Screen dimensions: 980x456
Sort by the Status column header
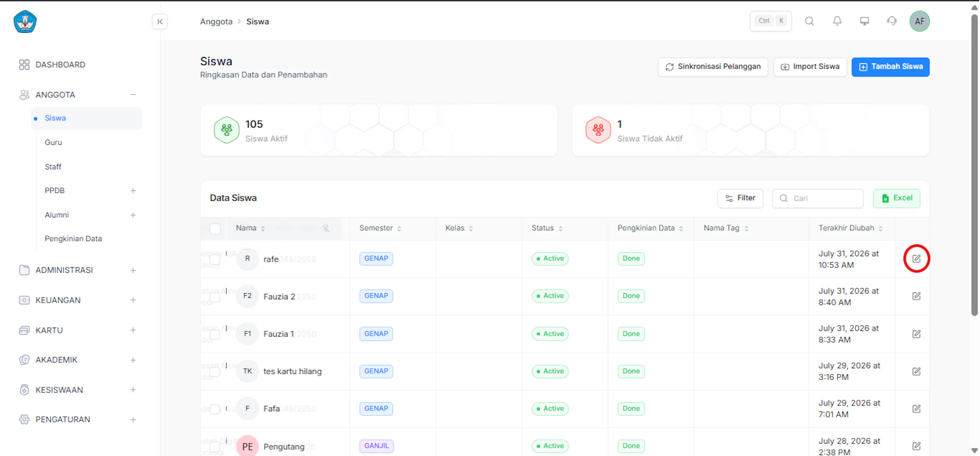[x=547, y=228]
